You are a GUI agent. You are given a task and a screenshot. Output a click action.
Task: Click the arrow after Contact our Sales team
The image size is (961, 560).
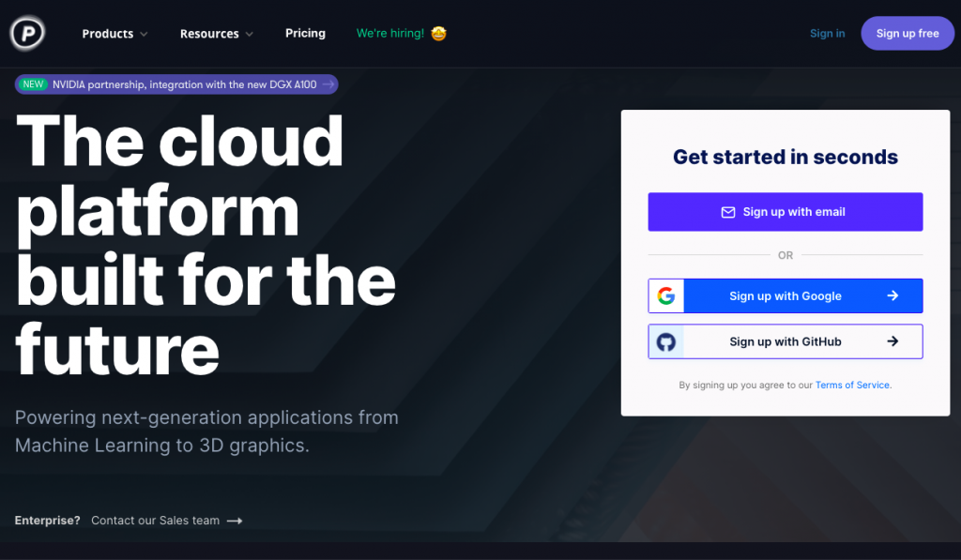tap(235, 521)
